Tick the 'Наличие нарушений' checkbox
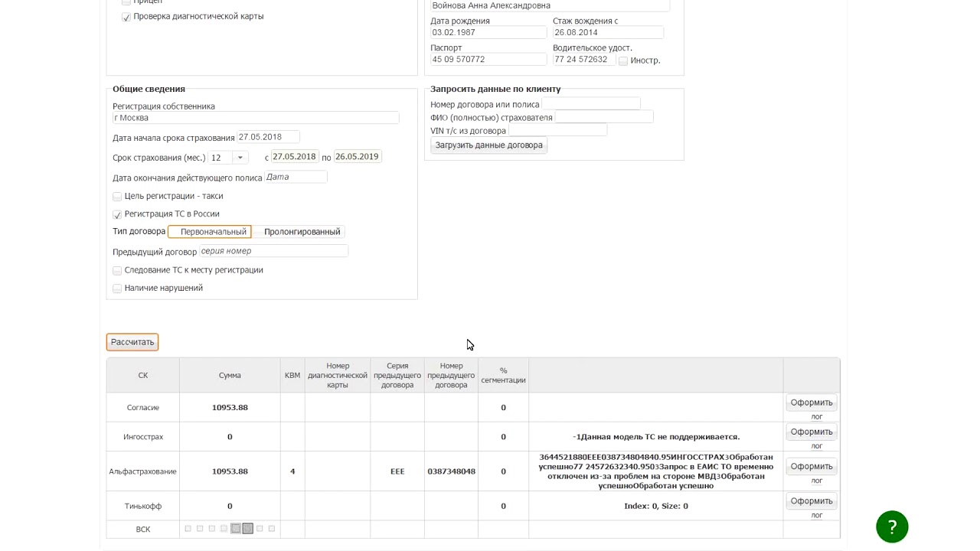The image size is (980, 551). coord(117,289)
